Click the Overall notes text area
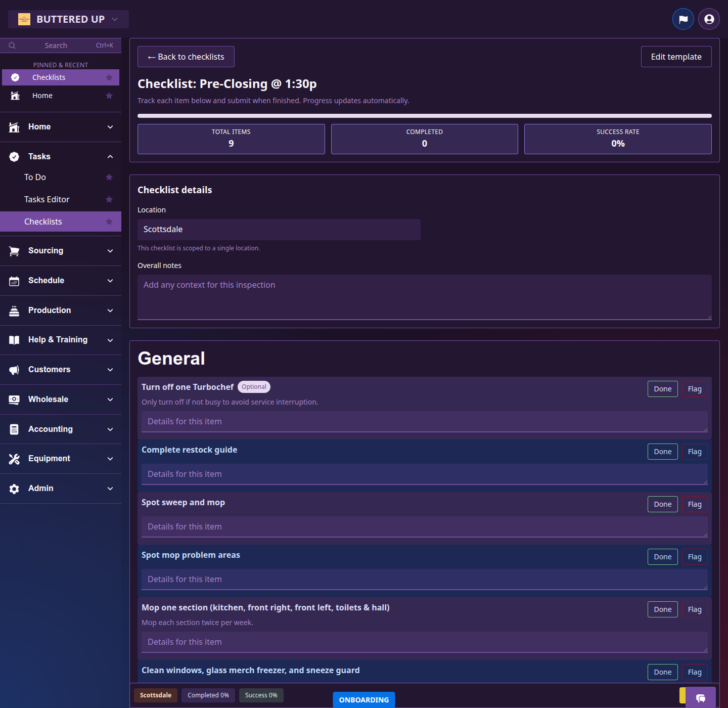 (x=425, y=297)
